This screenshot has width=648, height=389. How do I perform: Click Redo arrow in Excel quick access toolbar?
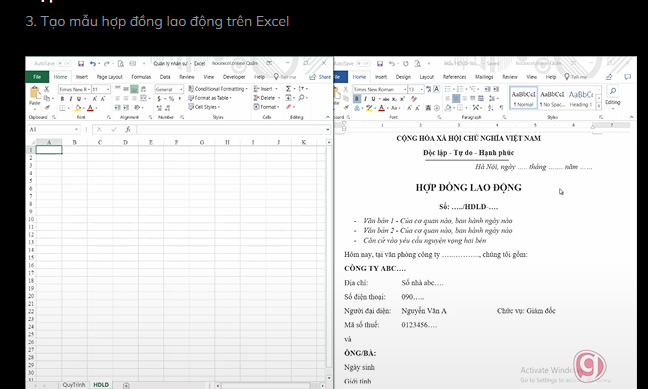[106, 63]
